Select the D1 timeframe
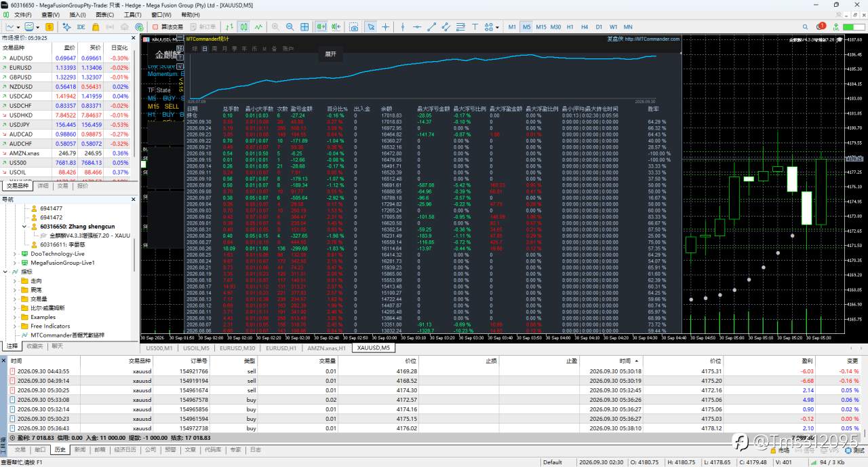The height and width of the screenshot is (467, 868). pos(599,27)
